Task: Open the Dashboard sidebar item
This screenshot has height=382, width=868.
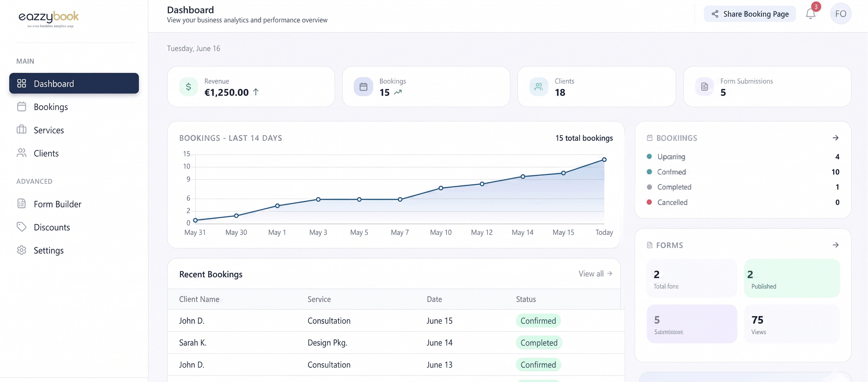Action: [x=74, y=83]
